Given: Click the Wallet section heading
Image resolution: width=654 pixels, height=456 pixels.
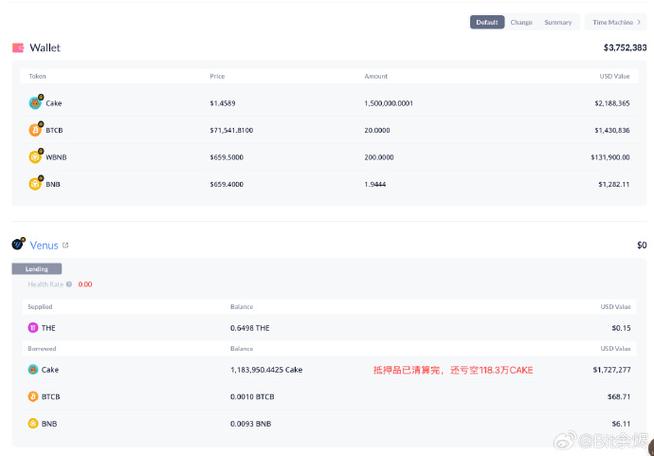Looking at the screenshot, I should pos(45,48).
